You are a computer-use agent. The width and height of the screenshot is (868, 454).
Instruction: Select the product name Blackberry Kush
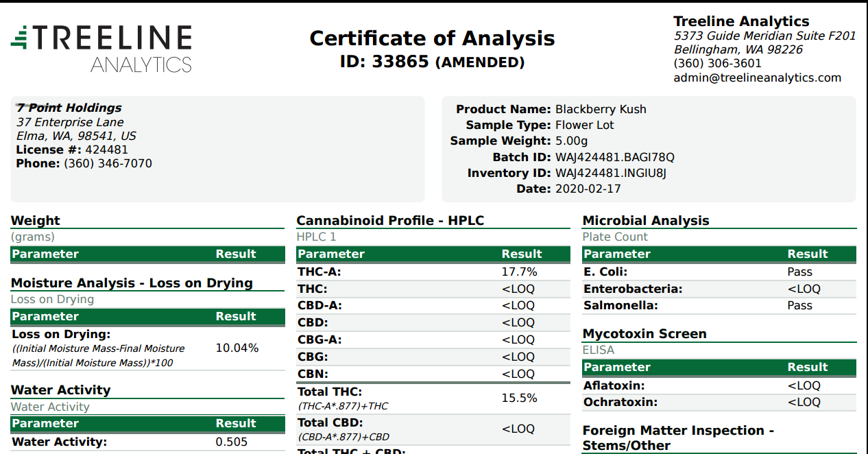click(x=601, y=109)
